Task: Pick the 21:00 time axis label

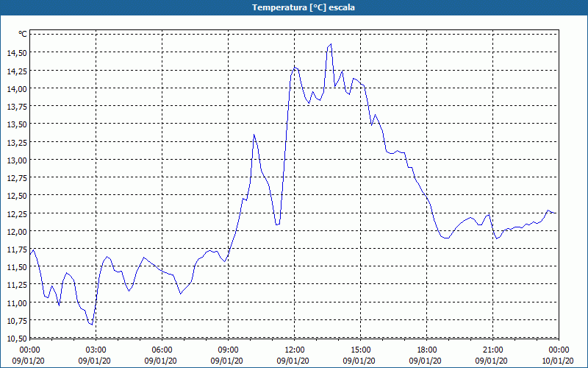Action: coord(492,350)
